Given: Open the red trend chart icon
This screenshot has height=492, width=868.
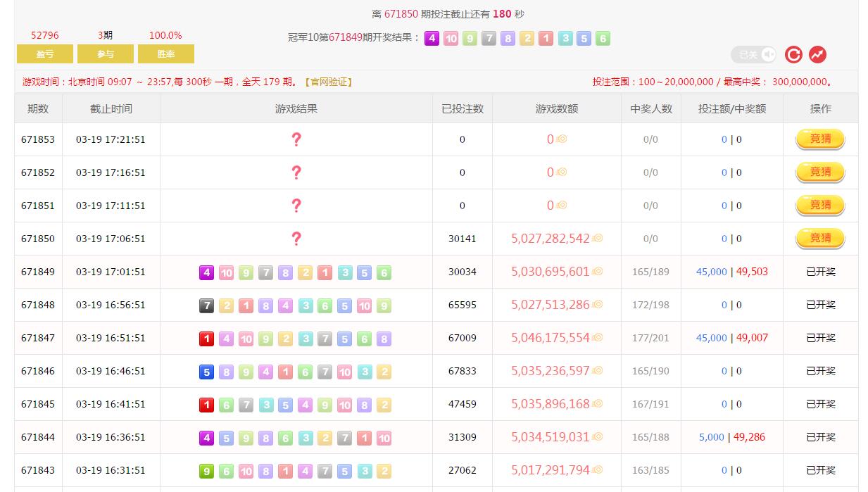Looking at the screenshot, I should (x=817, y=55).
